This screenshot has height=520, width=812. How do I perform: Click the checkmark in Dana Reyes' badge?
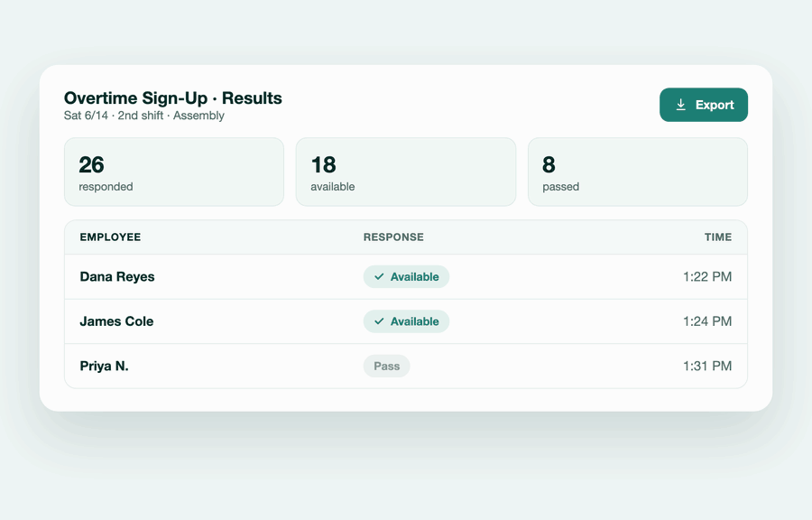[x=379, y=276]
